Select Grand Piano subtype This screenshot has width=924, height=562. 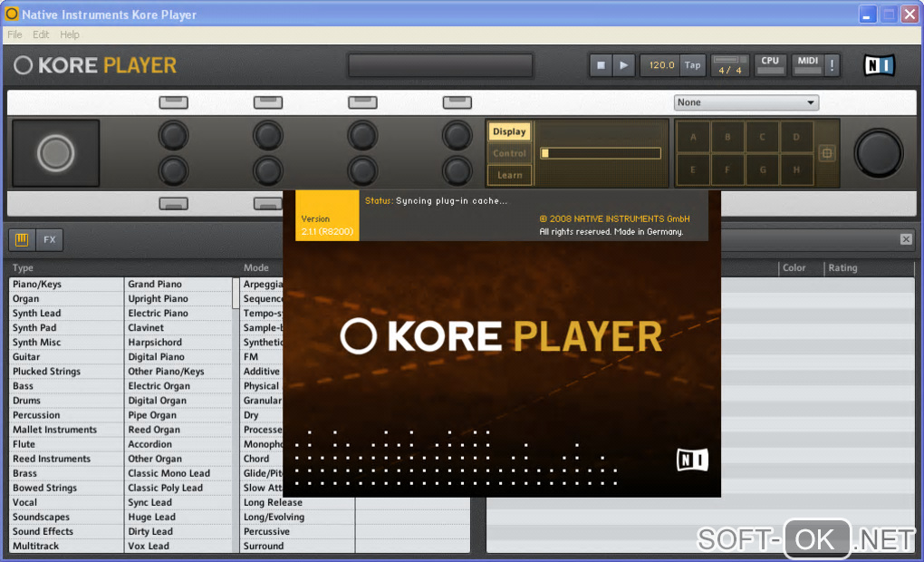[178, 285]
